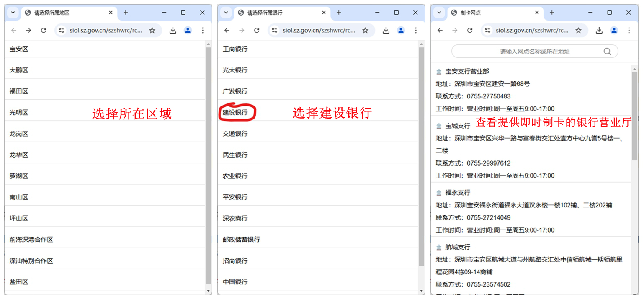The width and height of the screenshot is (644, 300).
Task: Select 工商银行 in the bank list
Action: [318, 49]
